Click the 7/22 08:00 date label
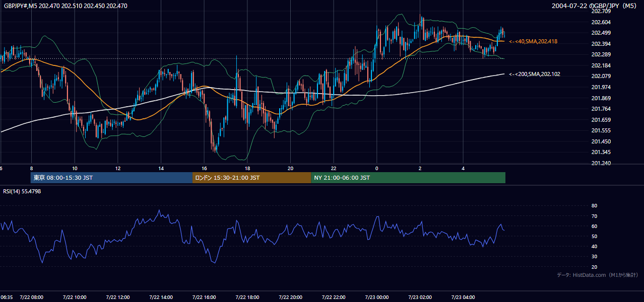This screenshot has height=302, width=644. click(x=31, y=297)
